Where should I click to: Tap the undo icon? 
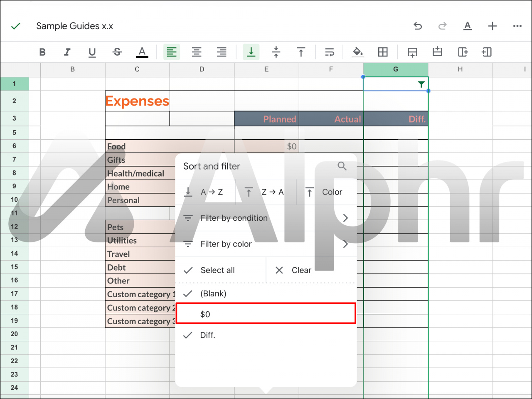[418, 26]
